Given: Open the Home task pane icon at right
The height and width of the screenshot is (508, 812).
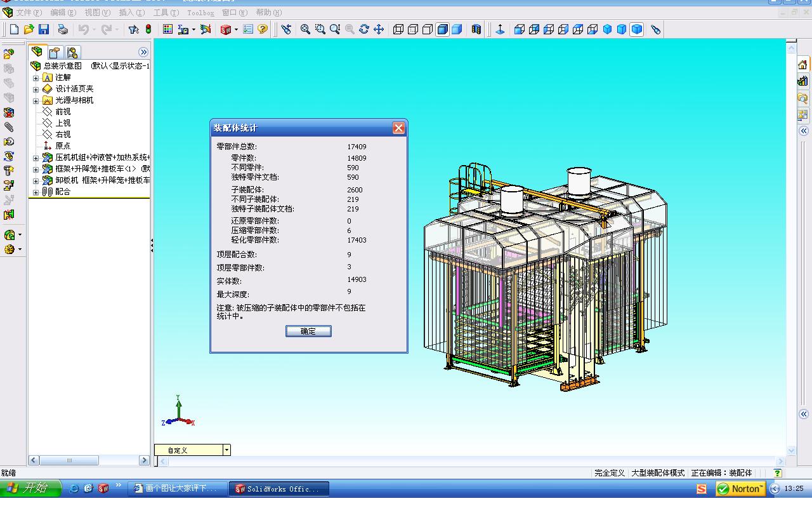Looking at the screenshot, I should point(802,65).
